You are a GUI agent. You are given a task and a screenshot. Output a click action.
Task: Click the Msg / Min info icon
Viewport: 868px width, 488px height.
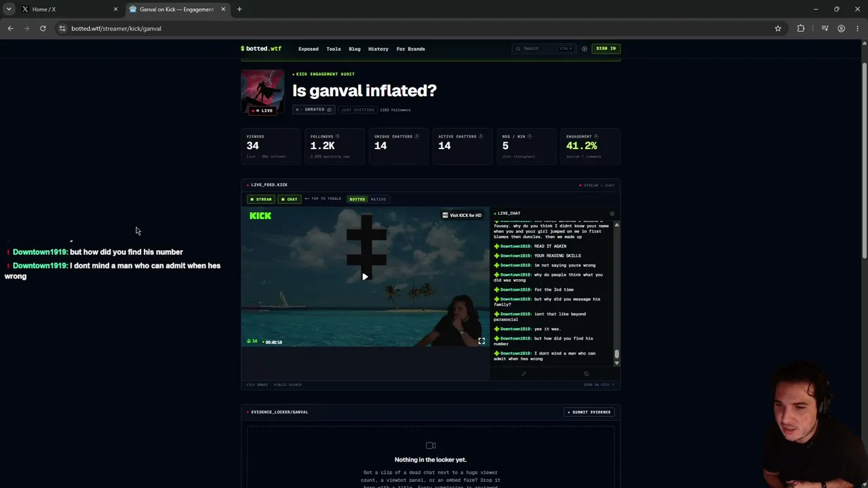[530, 136]
